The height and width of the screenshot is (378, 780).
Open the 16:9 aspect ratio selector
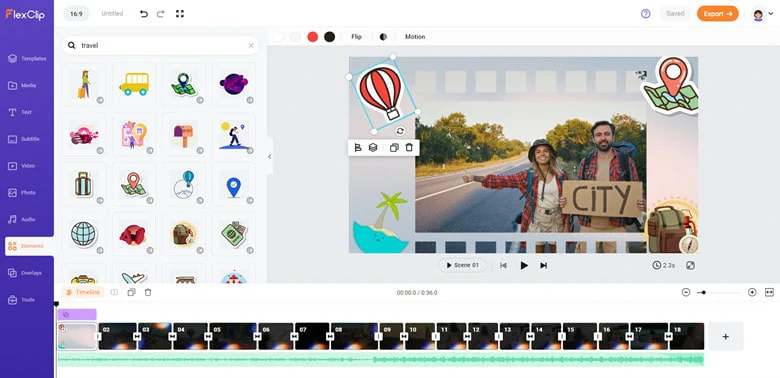[x=76, y=14]
